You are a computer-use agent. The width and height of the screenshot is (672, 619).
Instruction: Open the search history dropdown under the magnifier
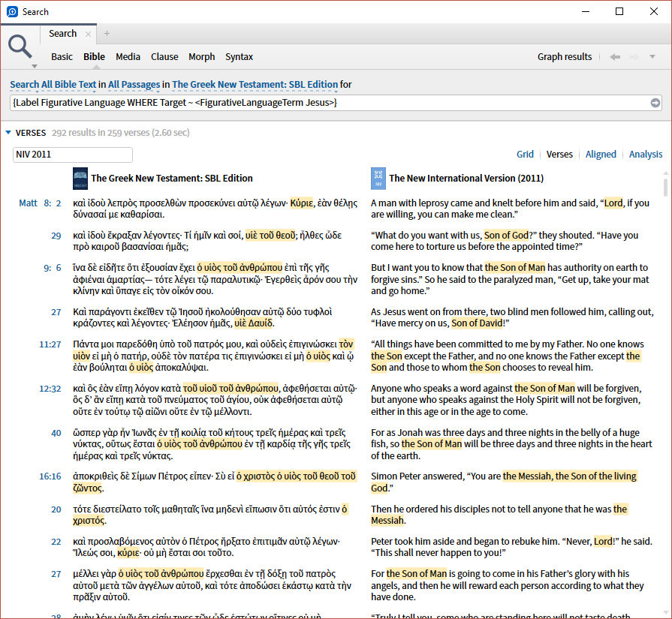pos(35,66)
